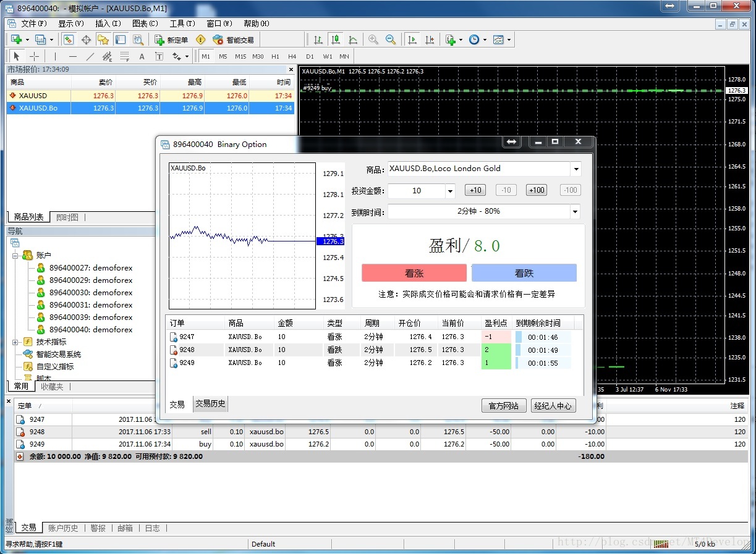Select the trendline drawing tool

click(x=90, y=56)
